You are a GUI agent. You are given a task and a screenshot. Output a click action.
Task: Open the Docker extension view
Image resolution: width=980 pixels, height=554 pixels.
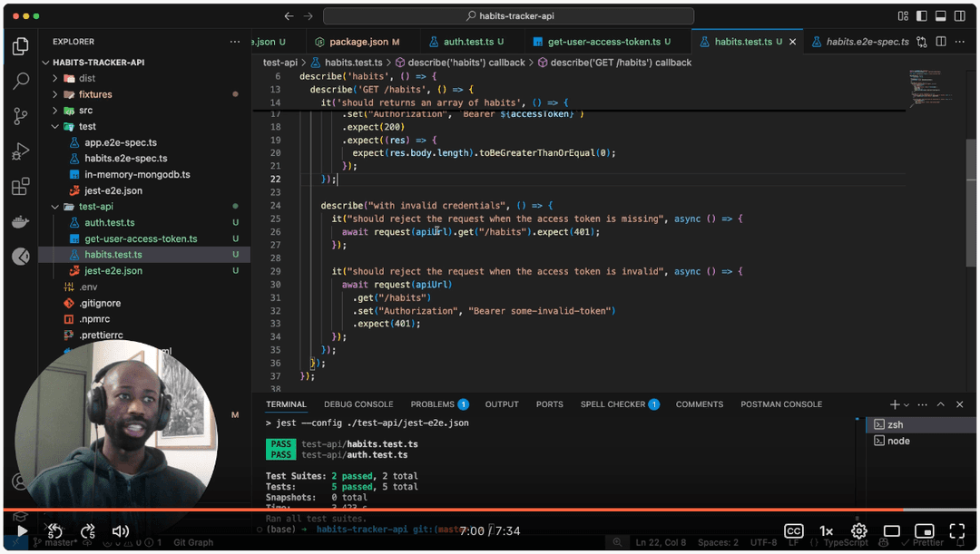click(x=21, y=221)
